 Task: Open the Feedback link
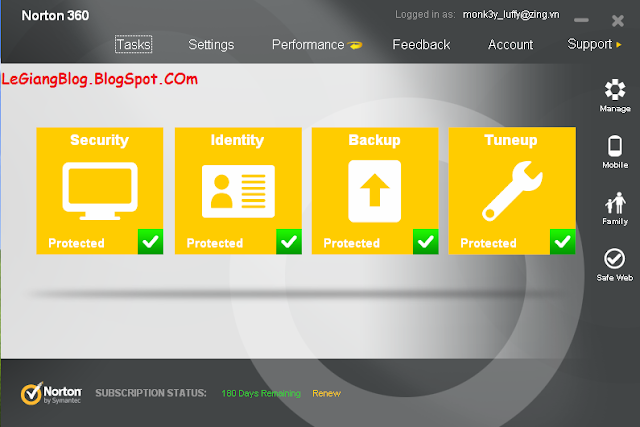point(421,44)
